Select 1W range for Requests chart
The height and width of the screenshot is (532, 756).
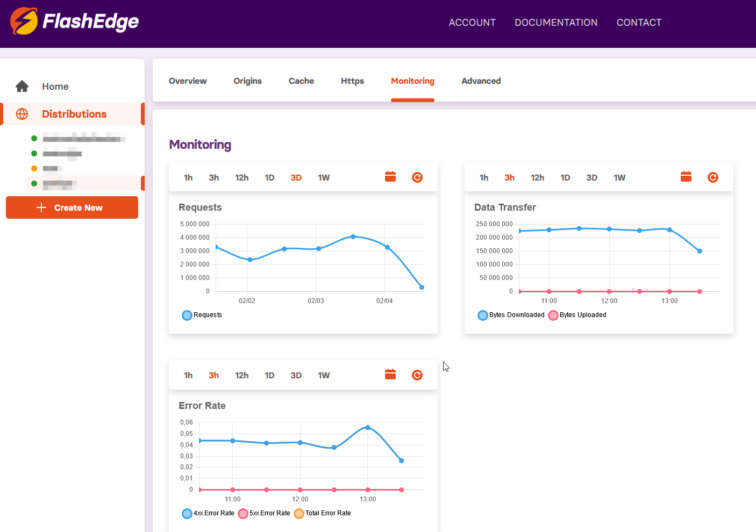pyautogui.click(x=323, y=178)
